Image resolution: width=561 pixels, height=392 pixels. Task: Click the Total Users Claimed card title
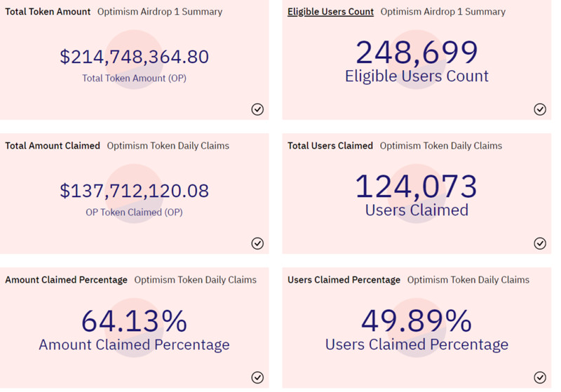pyautogui.click(x=330, y=146)
